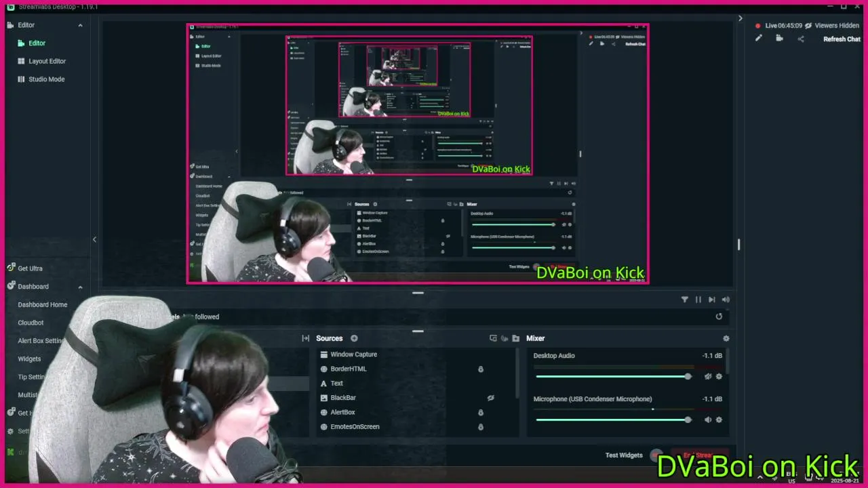Show the hidden BlackBar source
This screenshot has width=868, height=488.
(490, 398)
